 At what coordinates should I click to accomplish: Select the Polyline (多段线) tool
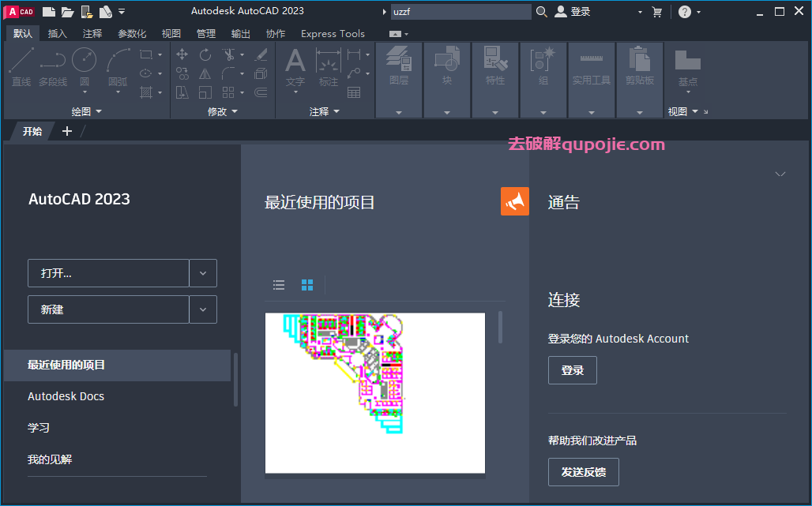tap(53, 67)
